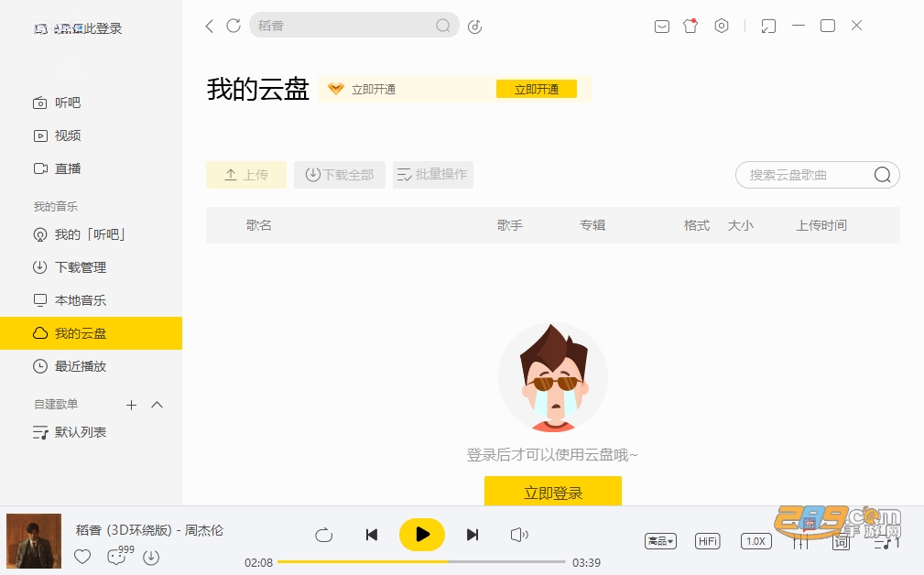Click the 下载全部 button
The height and width of the screenshot is (575, 924).
pos(340,175)
